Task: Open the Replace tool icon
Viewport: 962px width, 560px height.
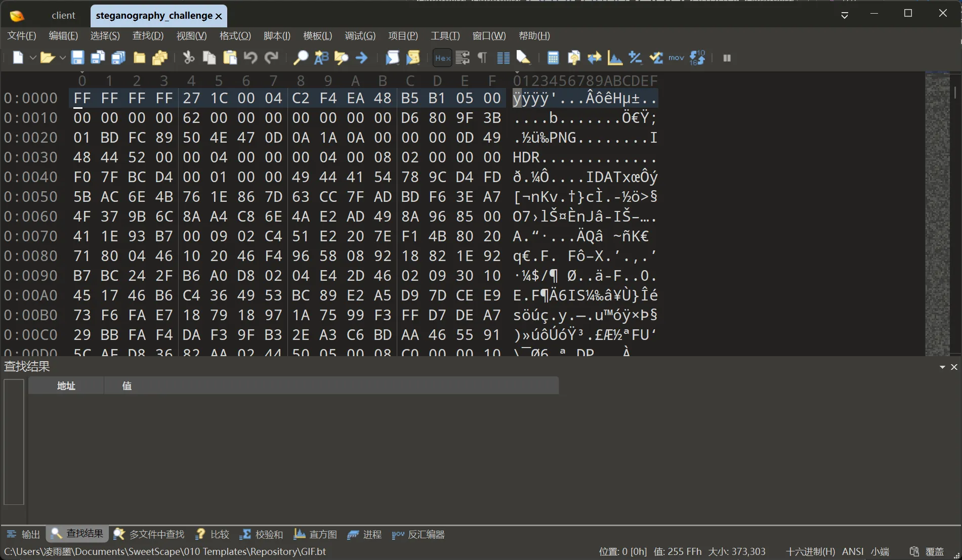Action: coord(321,58)
